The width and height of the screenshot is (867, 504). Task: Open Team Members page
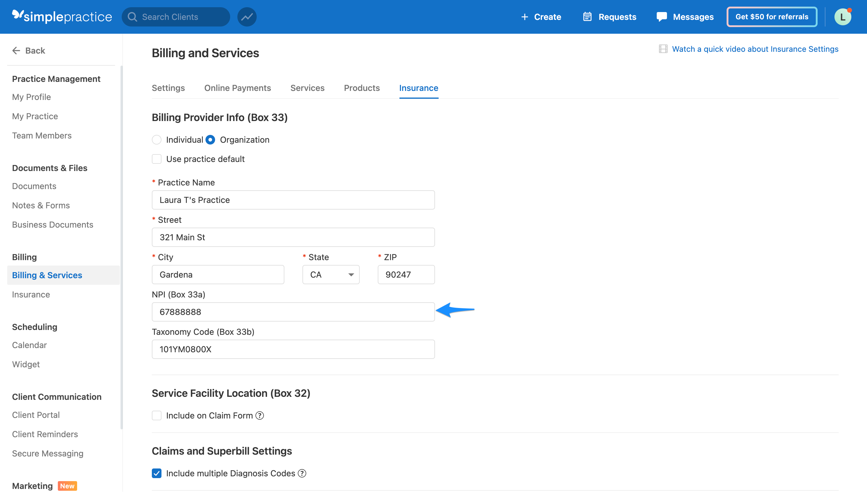42,135
